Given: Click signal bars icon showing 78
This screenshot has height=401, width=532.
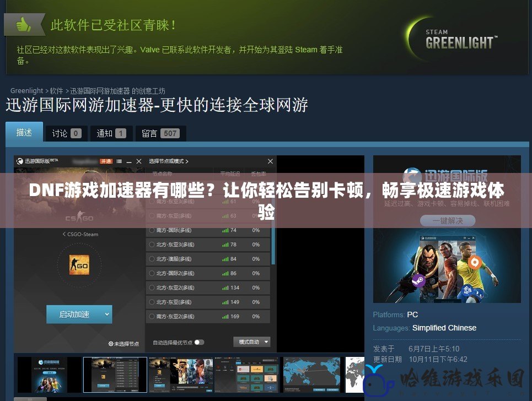Looking at the screenshot, I should pyautogui.click(x=225, y=245).
